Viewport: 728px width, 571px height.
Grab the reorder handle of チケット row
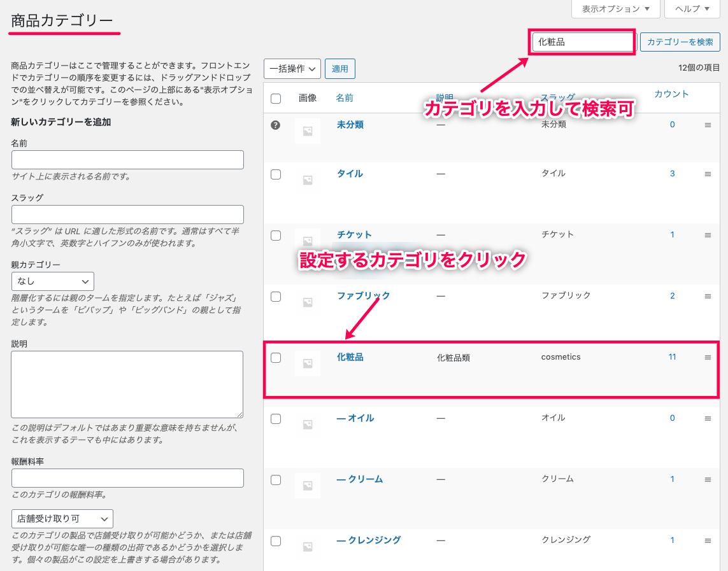(708, 235)
